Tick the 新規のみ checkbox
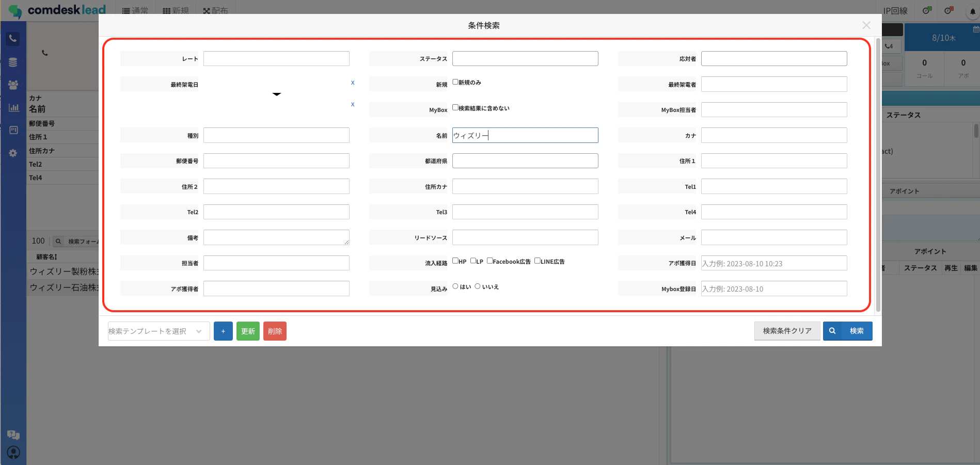The image size is (980, 465). 455,82
